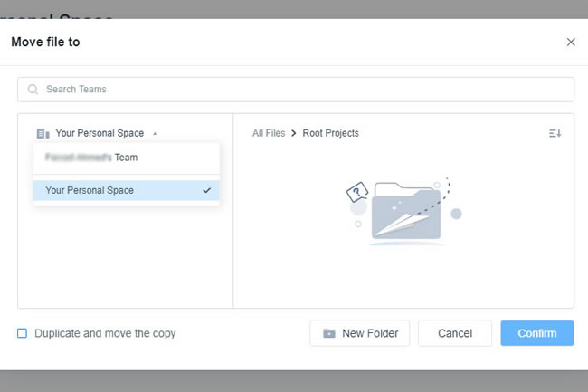The width and height of the screenshot is (588, 392).
Task: Enable the Duplicate and move the copy checkbox
Action: 23,333
